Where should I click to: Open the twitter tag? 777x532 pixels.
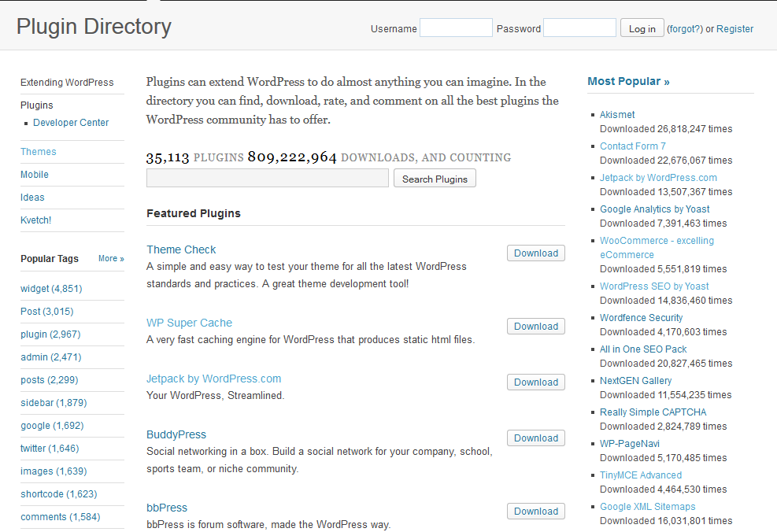[x=50, y=448]
